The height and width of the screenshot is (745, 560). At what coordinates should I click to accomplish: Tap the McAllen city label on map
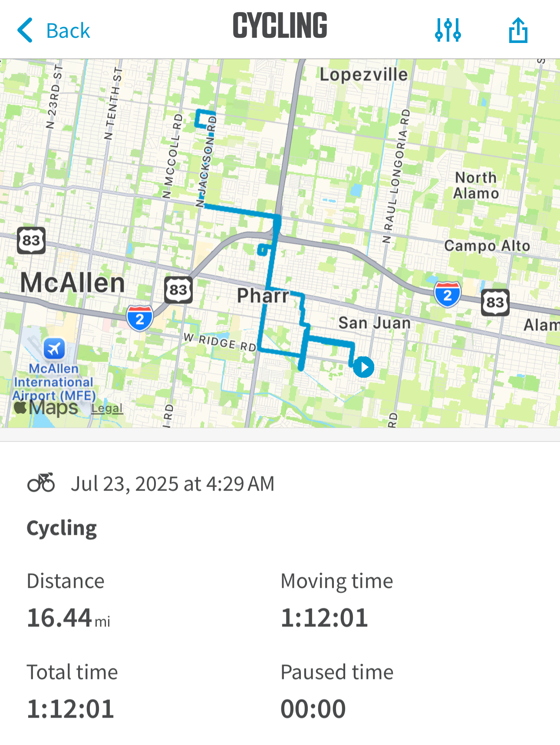(72, 283)
